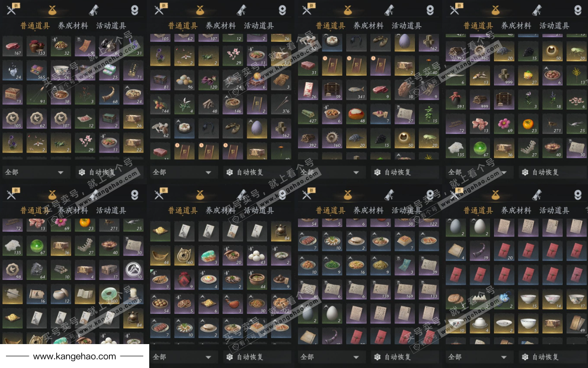Expand the 全部 filter in the berry 744 panel
This screenshot has height=368, width=588.
tap(182, 172)
